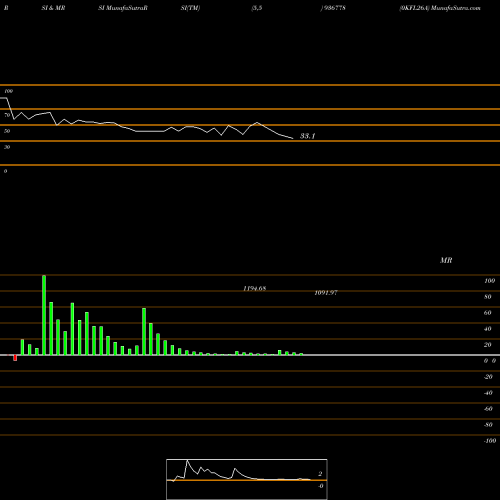
Task: Click MR axis label '-80'
Action: [x=488, y=425]
